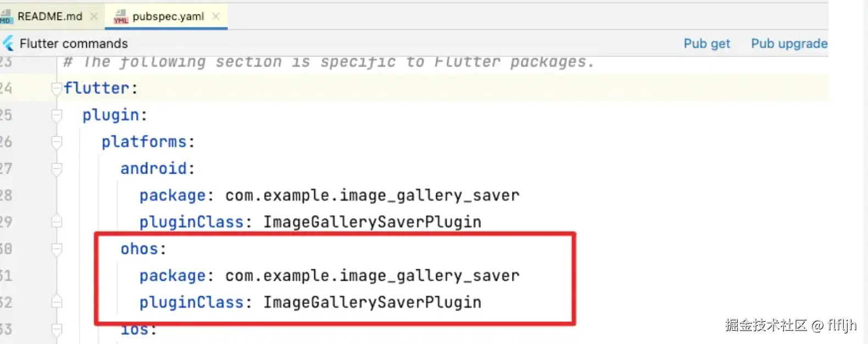This screenshot has width=868, height=344.
Task: Click the Flutter logo icon
Action: (x=8, y=43)
